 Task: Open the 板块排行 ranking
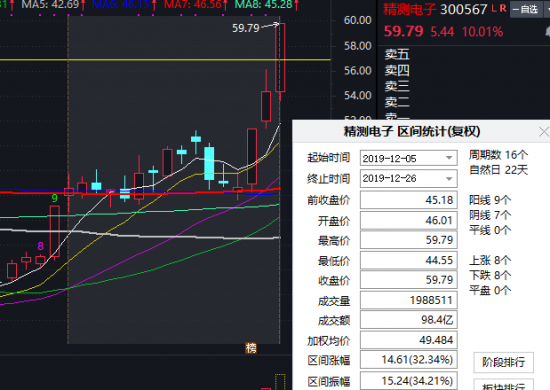pyautogui.click(x=503, y=385)
